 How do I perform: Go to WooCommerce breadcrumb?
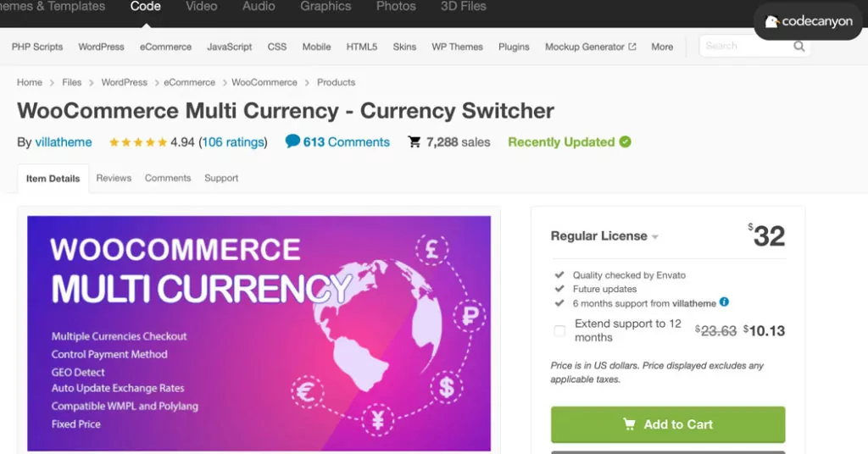click(x=264, y=82)
